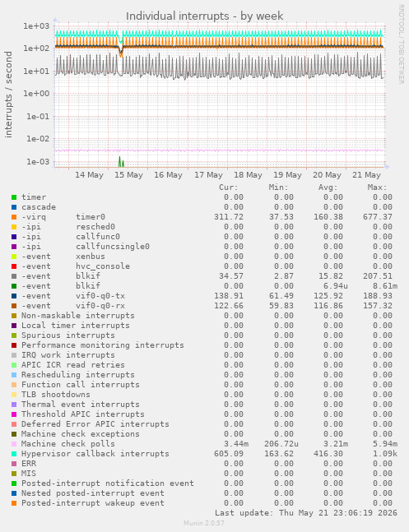The height and width of the screenshot is (532, 409).
Task: Click the blue cascade legend swatch
Action: [x=14, y=207]
